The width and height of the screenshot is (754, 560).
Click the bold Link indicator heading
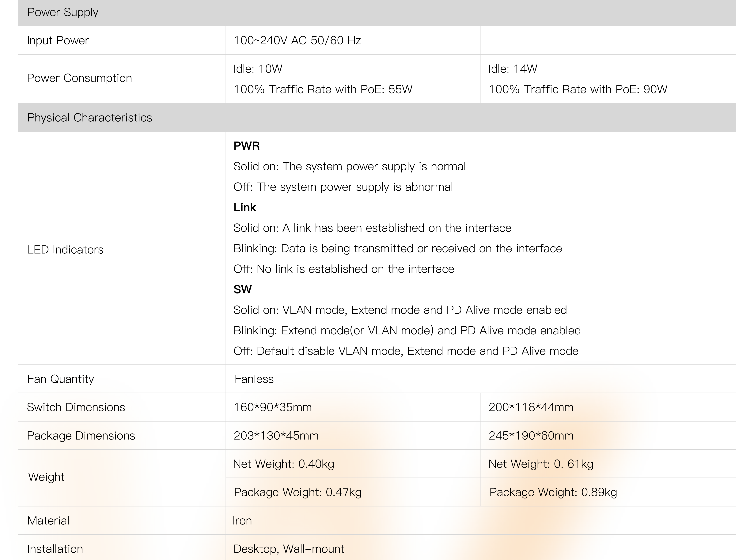(x=245, y=207)
